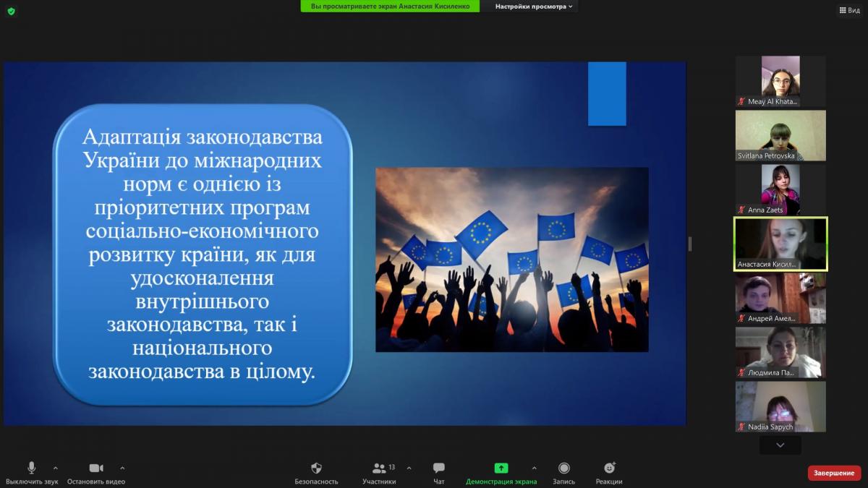Select Nadiia Sapych video thumbnail
This screenshot has height=488, width=868.
(780, 406)
